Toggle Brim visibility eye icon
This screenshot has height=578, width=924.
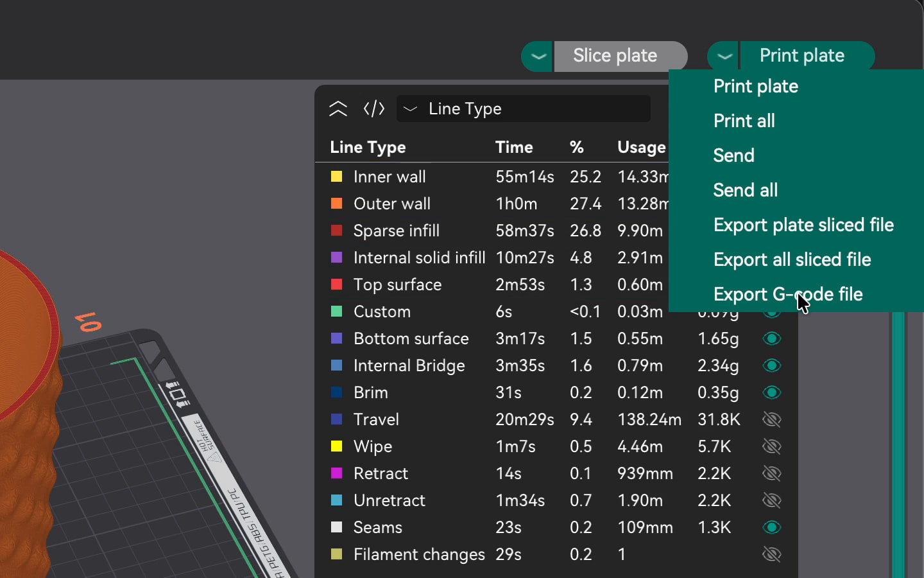click(x=772, y=392)
